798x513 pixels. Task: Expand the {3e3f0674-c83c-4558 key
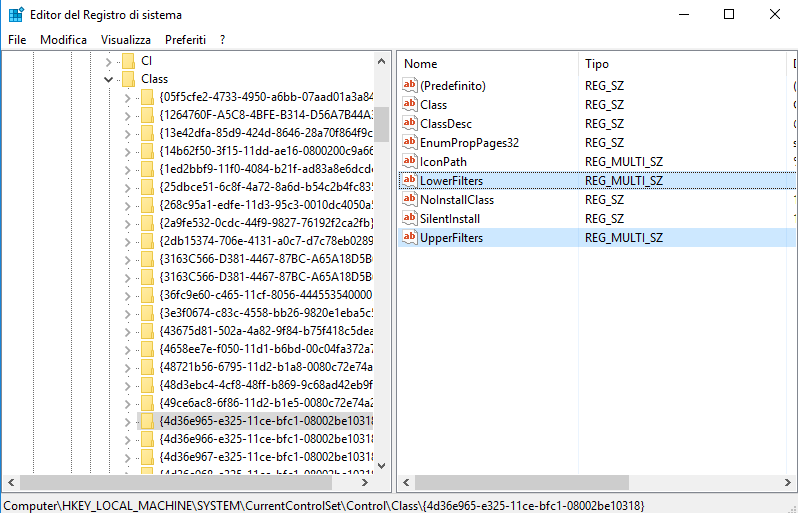click(127, 314)
